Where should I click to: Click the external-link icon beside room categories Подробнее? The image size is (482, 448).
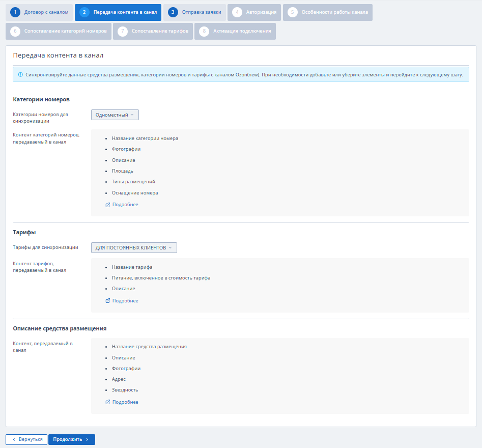[x=107, y=205]
